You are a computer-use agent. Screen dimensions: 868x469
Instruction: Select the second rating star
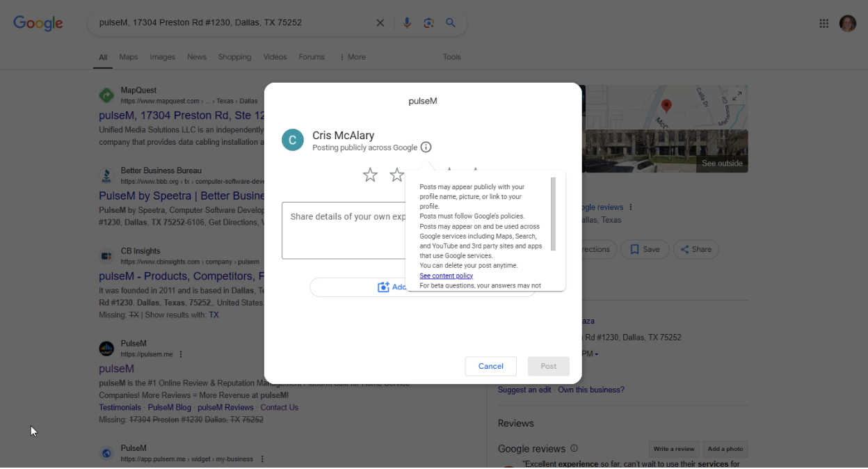point(396,175)
